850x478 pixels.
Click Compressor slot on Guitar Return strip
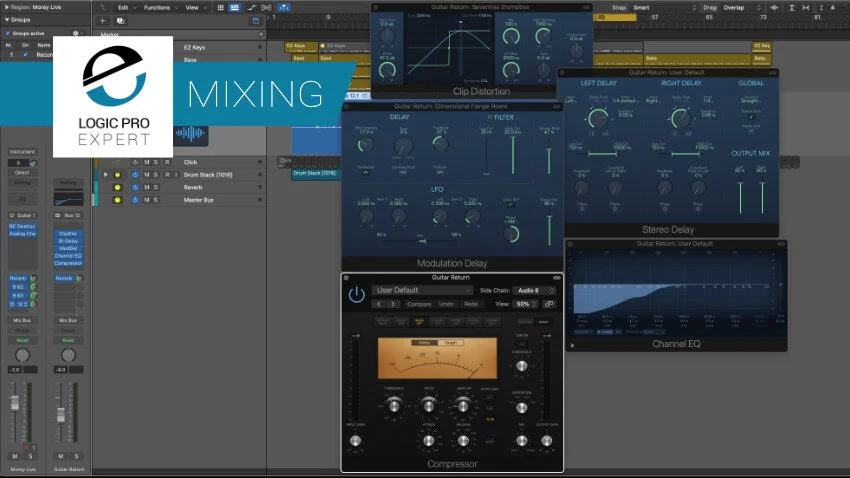[68, 263]
